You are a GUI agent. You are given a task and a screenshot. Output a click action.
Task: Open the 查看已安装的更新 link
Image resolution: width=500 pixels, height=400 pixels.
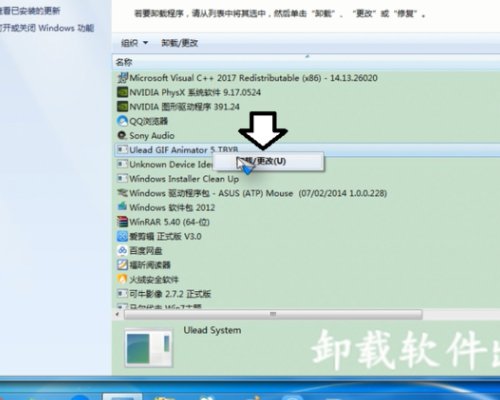[30, 11]
